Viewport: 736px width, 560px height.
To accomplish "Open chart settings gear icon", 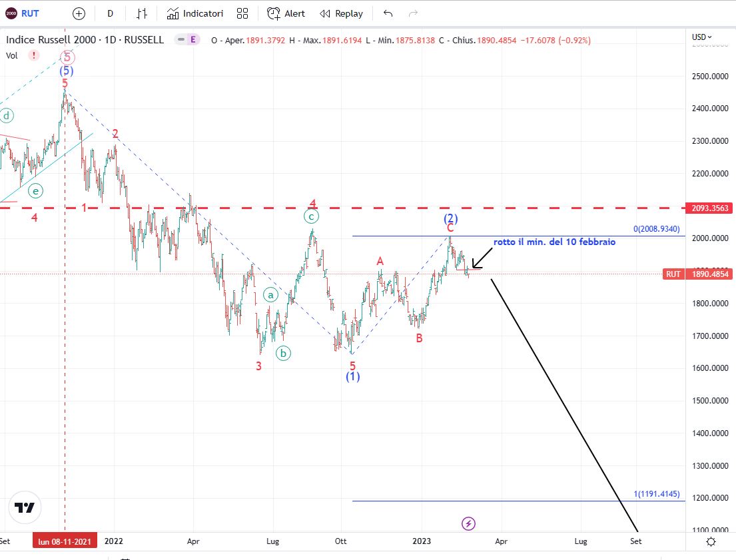I will coord(711,541).
